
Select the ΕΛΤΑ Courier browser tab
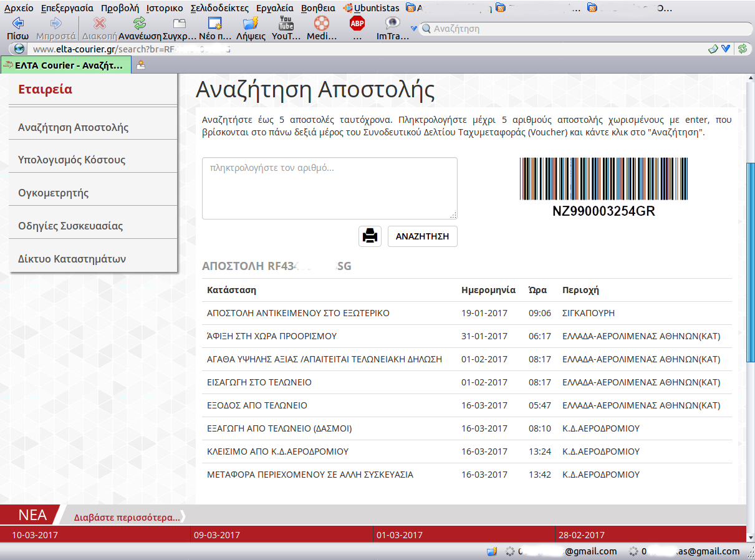tap(66, 65)
